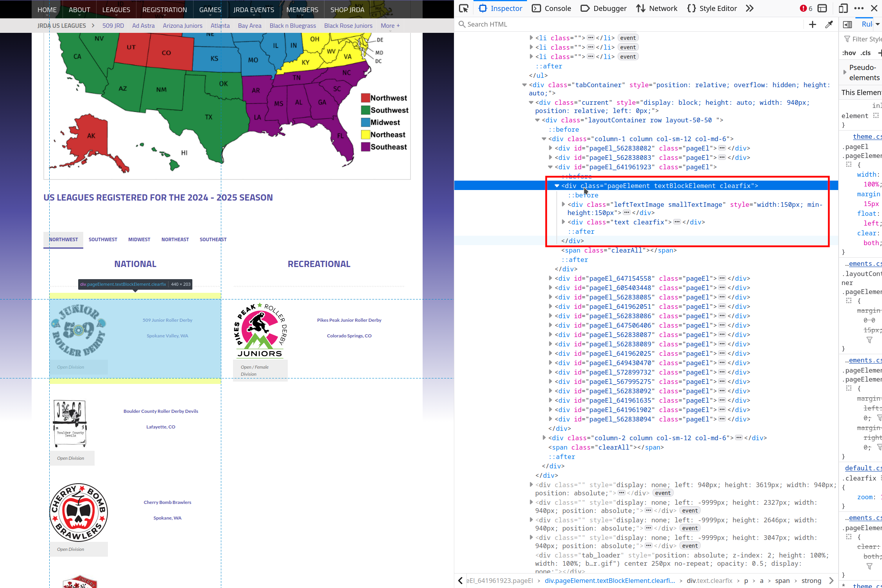The height and width of the screenshot is (588, 882).
Task: Collapse the pageEl_641961923 node
Action: [550, 167]
